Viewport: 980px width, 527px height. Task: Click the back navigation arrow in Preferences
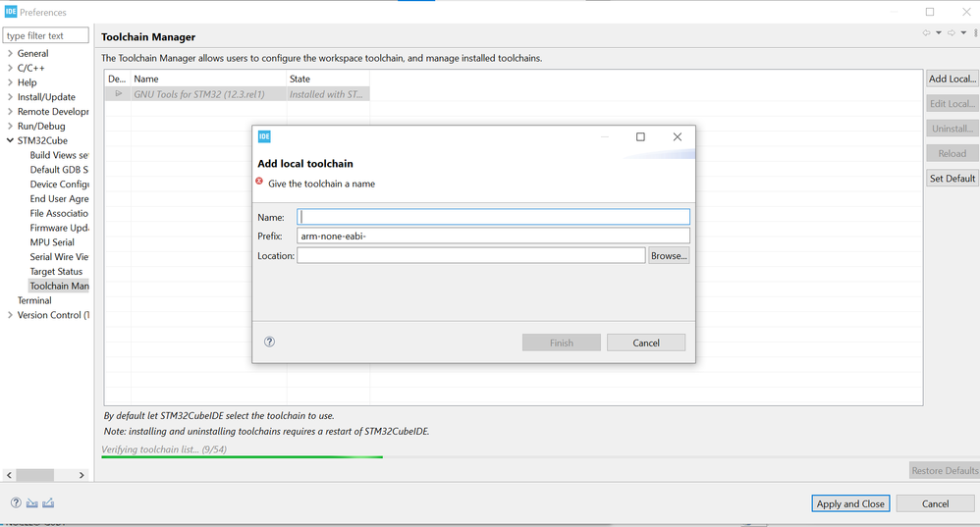pos(926,33)
